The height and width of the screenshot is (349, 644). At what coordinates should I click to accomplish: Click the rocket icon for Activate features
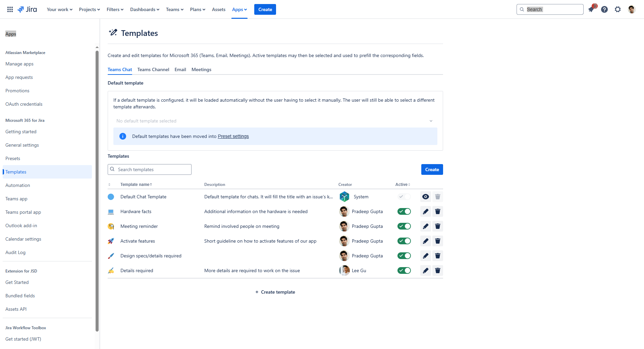coord(111,241)
